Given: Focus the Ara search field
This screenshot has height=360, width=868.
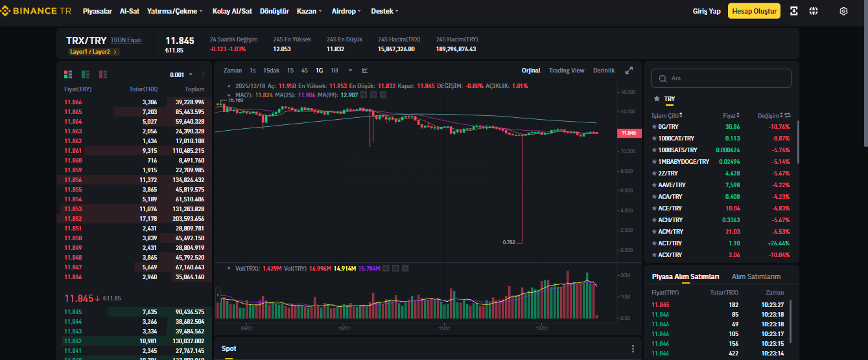Looking at the screenshot, I should pyautogui.click(x=721, y=78).
